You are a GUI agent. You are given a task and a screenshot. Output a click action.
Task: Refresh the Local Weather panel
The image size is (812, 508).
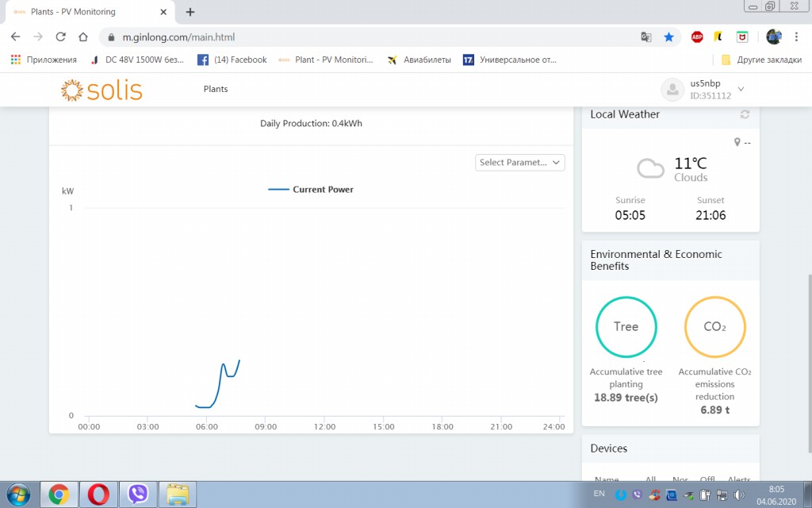745,114
